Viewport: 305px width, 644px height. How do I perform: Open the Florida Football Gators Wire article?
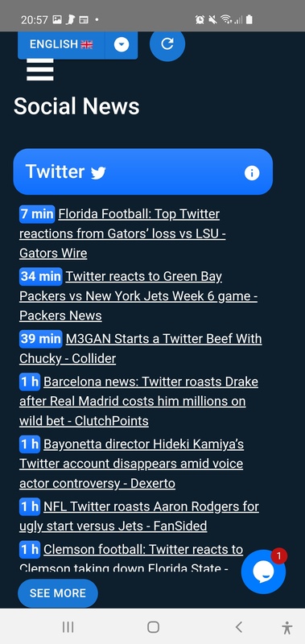(x=122, y=233)
